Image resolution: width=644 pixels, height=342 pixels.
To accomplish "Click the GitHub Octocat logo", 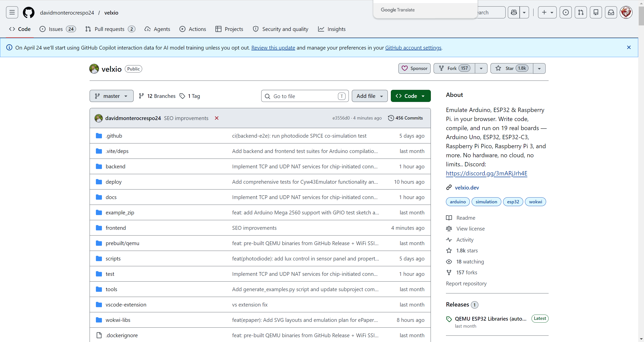I will tap(28, 12).
